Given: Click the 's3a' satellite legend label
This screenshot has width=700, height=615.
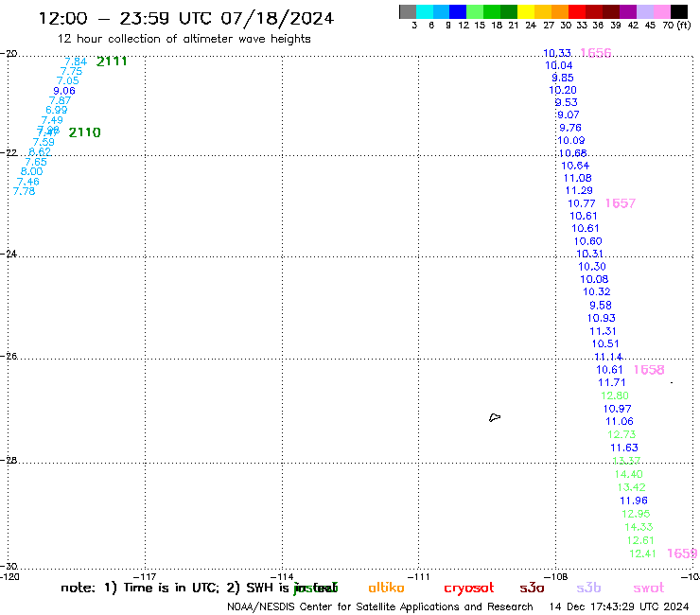Looking at the screenshot, I should click(532, 589).
